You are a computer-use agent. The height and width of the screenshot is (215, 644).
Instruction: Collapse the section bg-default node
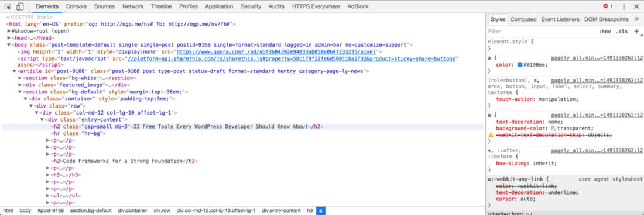coord(20,92)
